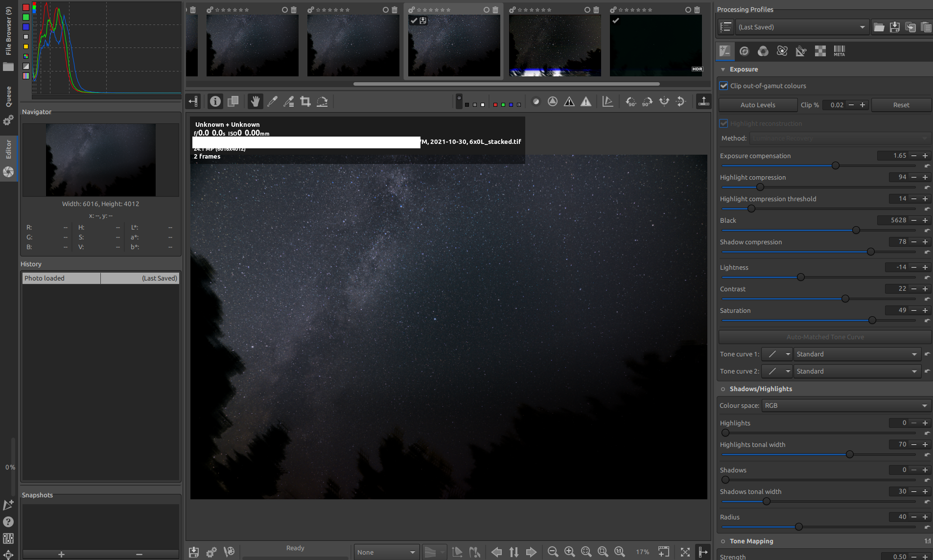Activate the straighten horizon tool
933x560 pixels.
point(322,101)
